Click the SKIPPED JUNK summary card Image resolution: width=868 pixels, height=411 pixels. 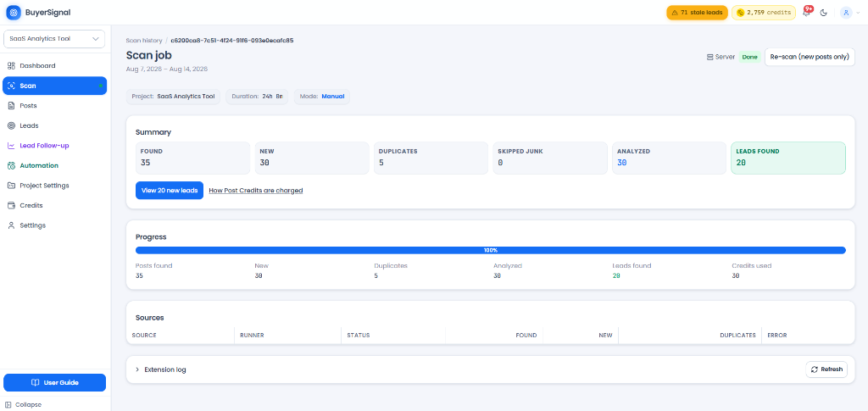pos(549,158)
